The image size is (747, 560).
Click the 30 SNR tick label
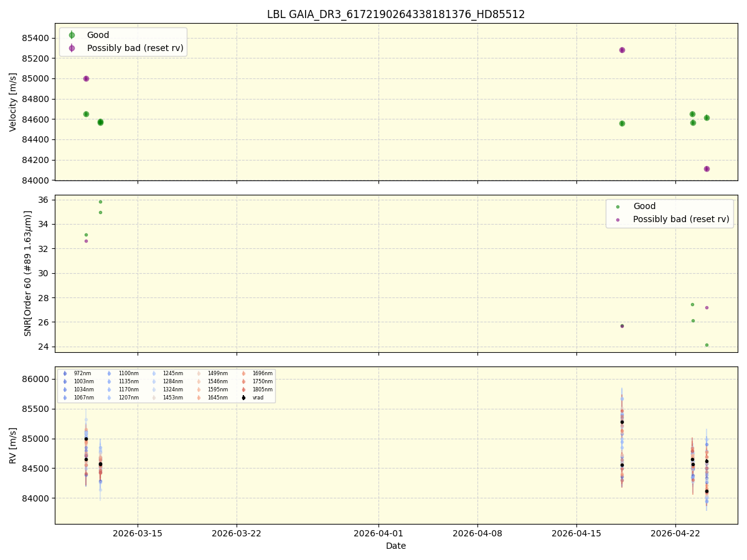(44, 273)
